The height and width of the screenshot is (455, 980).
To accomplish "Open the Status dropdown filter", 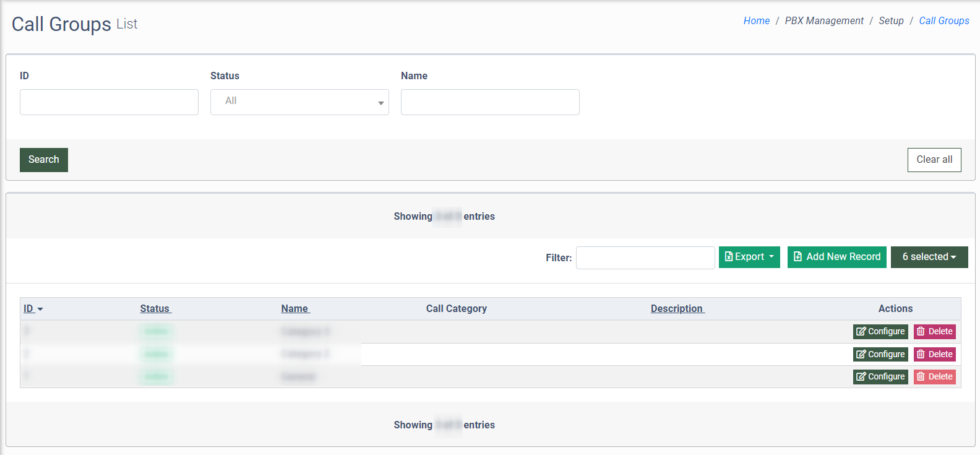I will coord(299,102).
